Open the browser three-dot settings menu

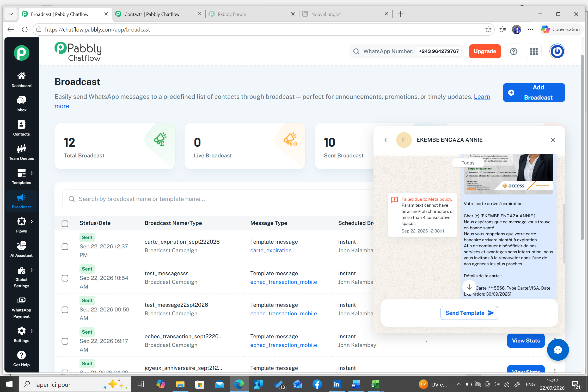point(531,29)
